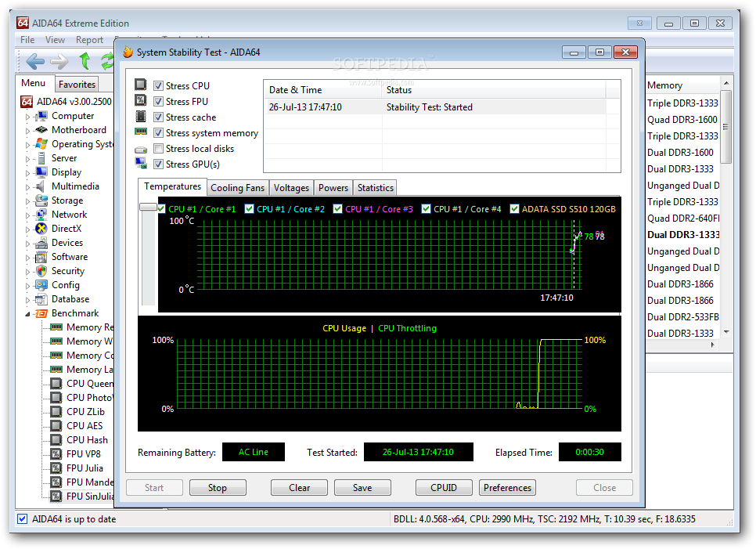This screenshot has height=549, width=756.
Task: Expand the Network tree node
Action: [x=27, y=215]
